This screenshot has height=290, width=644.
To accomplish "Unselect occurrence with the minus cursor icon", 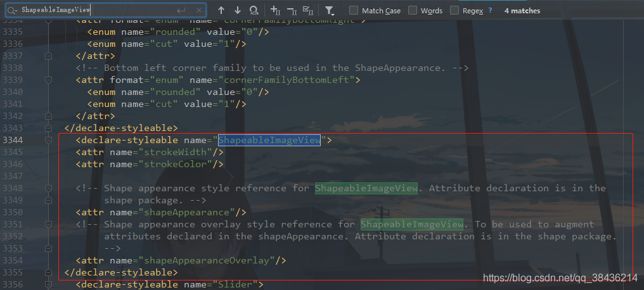I will [x=292, y=10].
